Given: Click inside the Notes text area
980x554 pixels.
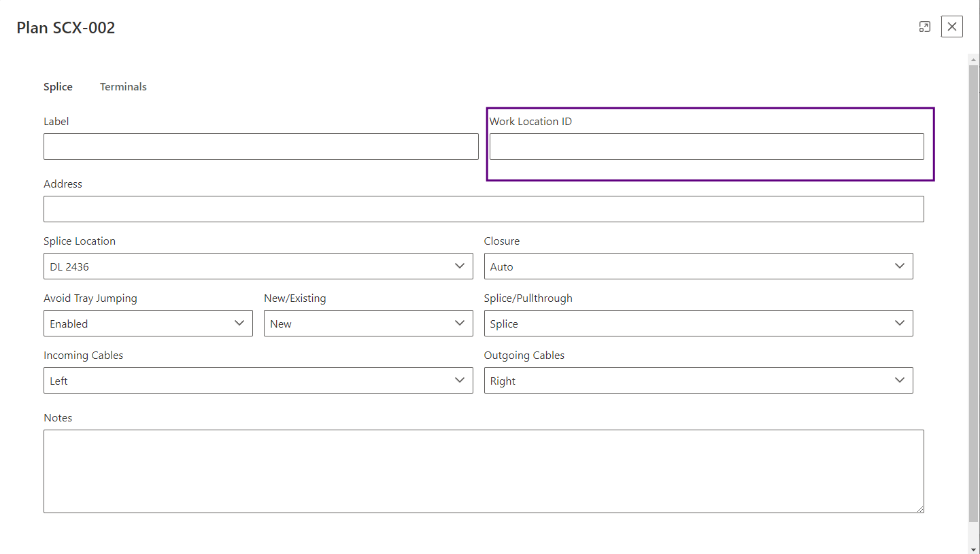Looking at the screenshot, I should tap(484, 471).
